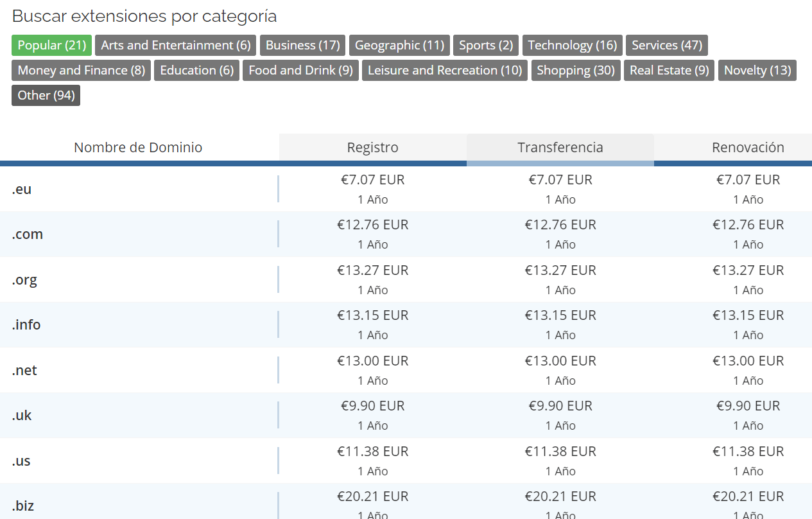
Task: Click the .uk registration price €9.90 EUR
Action: tap(373, 406)
